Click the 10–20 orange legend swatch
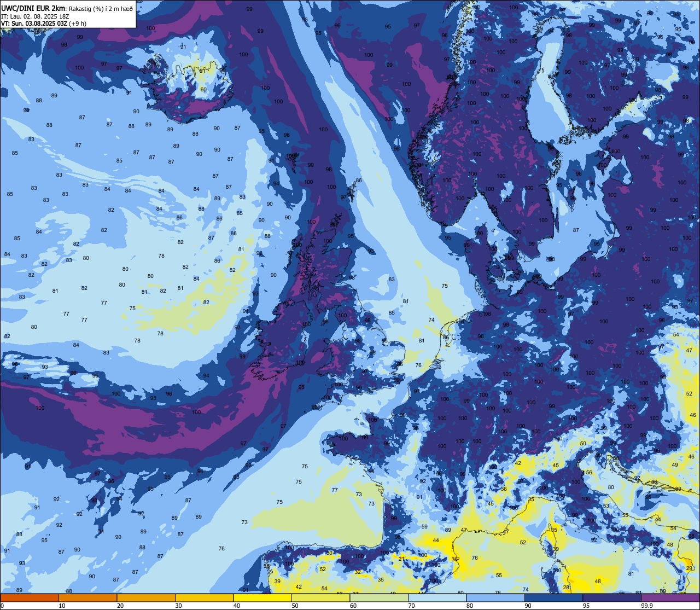Screen dimensions: 700x610 [87, 597]
